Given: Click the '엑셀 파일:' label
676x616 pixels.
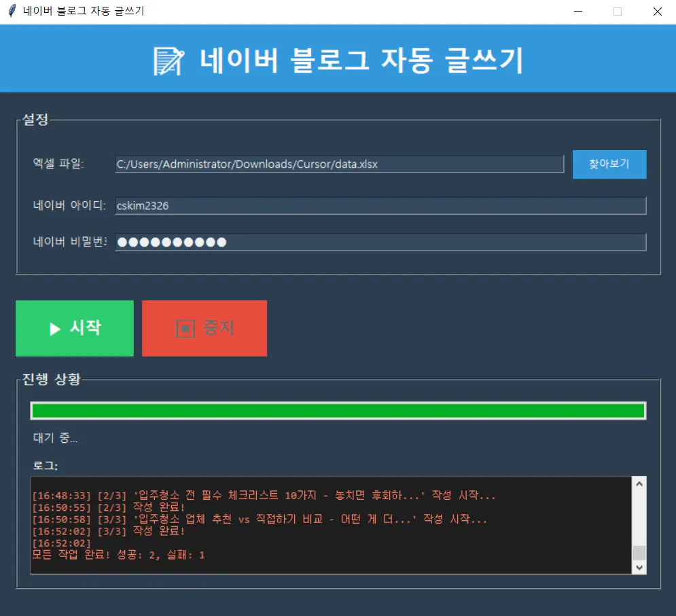Looking at the screenshot, I should coord(58,164).
